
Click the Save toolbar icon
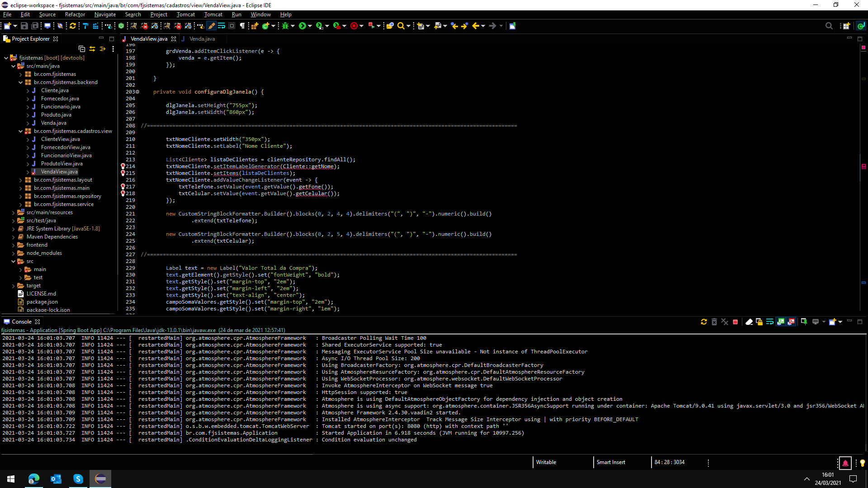[24, 26]
